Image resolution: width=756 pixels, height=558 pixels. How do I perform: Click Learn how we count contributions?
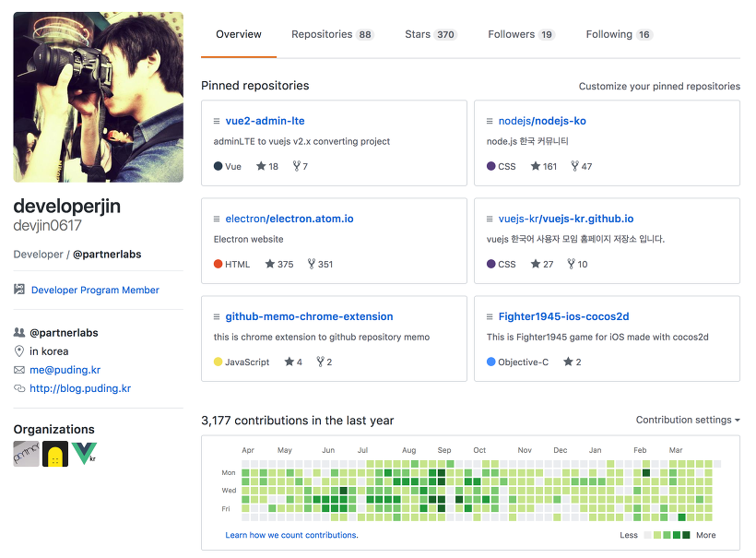click(291, 535)
